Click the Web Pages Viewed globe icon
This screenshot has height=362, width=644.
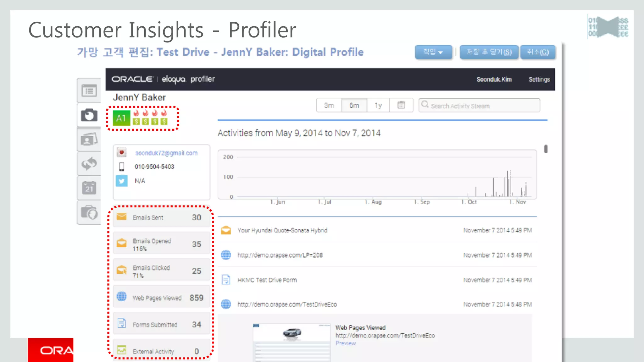[x=122, y=296]
